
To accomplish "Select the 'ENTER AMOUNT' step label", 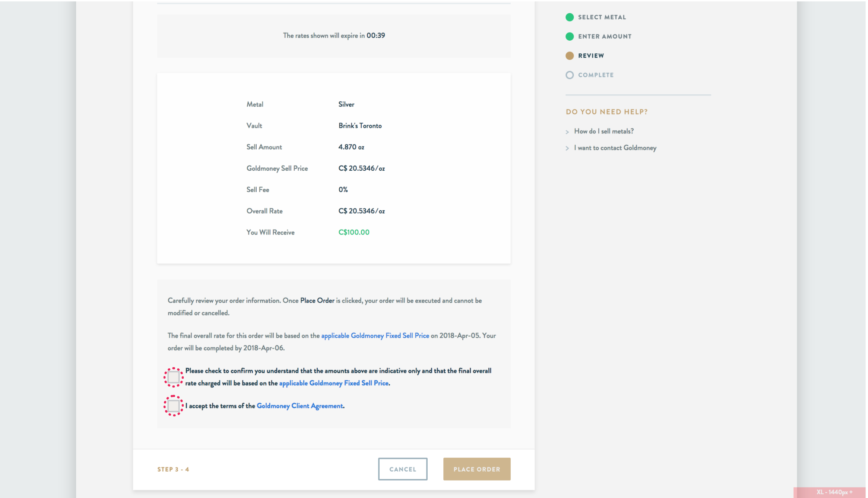I will (x=605, y=37).
